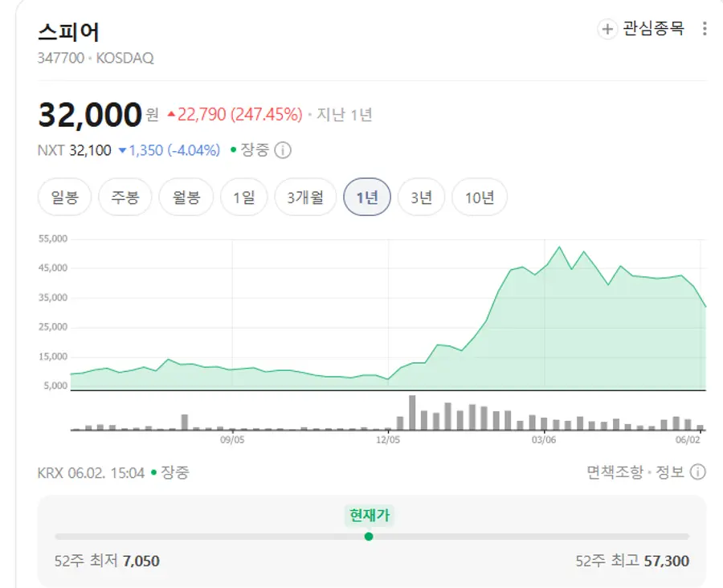Image resolution: width=723 pixels, height=588 pixels.
Task: Click the 현재가 label bubble
Action: tap(370, 515)
